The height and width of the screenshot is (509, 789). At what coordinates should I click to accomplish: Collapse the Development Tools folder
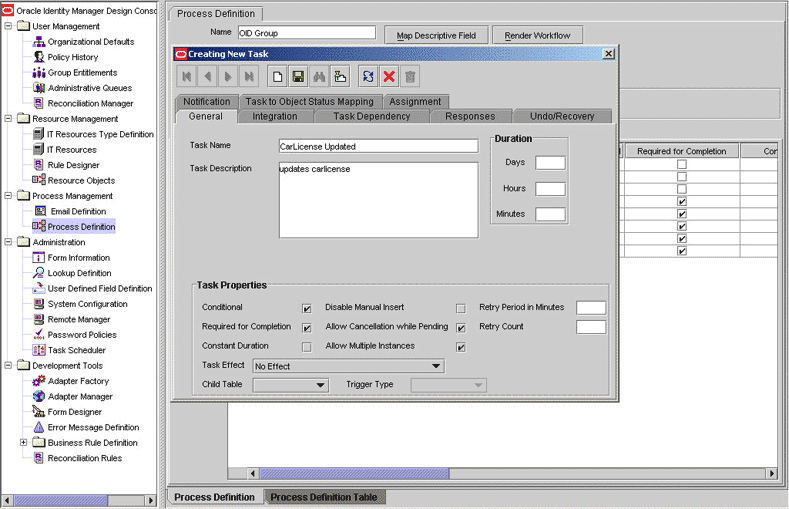[x=8, y=365]
